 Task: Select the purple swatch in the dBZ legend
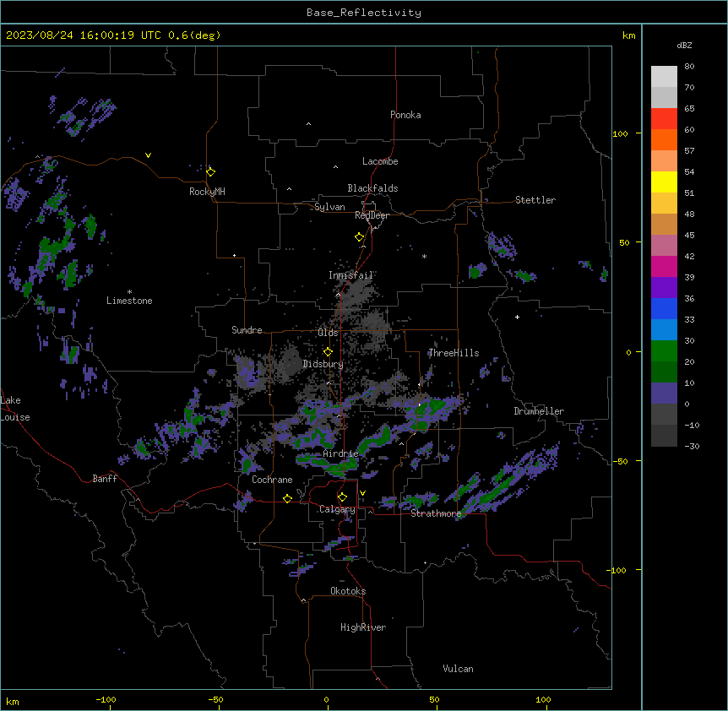tap(664, 288)
